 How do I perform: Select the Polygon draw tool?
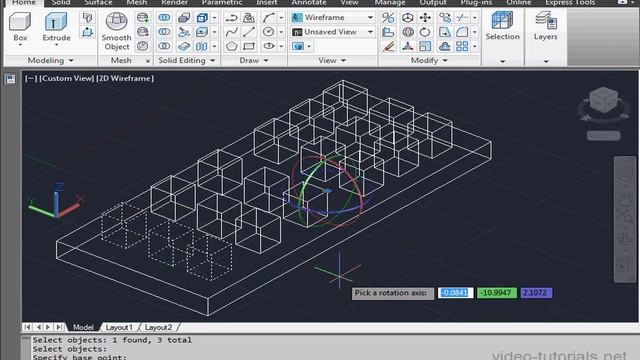pos(231,46)
